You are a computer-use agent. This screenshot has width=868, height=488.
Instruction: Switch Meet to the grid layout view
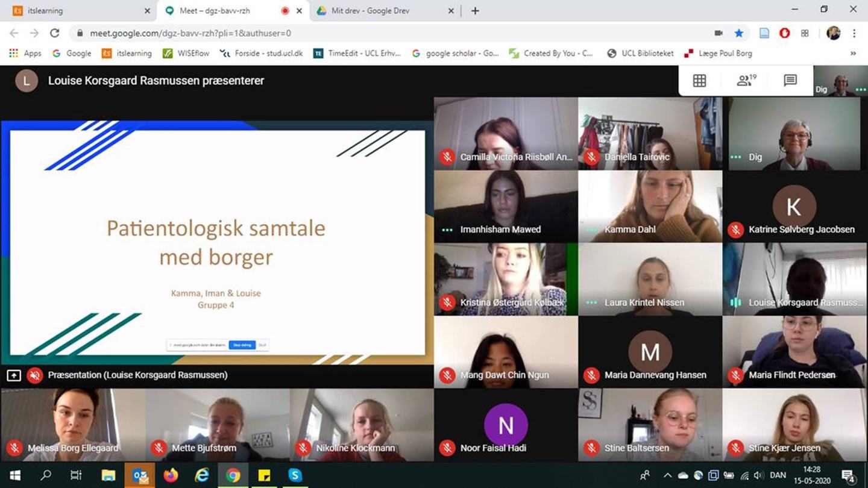(x=699, y=81)
